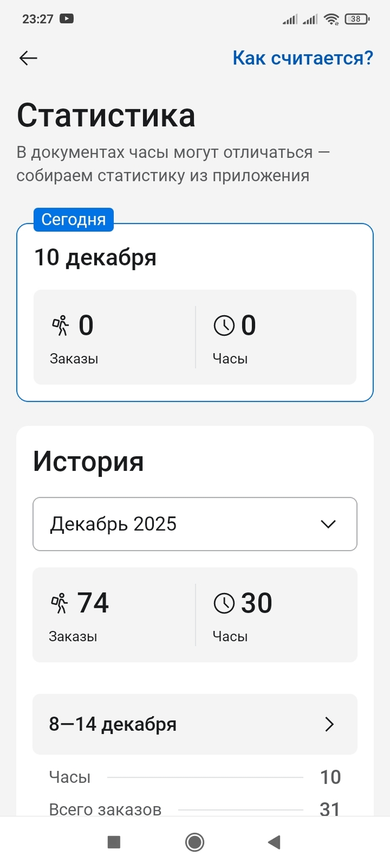Screen dimensions: 390x868
Task: Tap the clock icon in today's hours
Action: pyautogui.click(x=224, y=325)
